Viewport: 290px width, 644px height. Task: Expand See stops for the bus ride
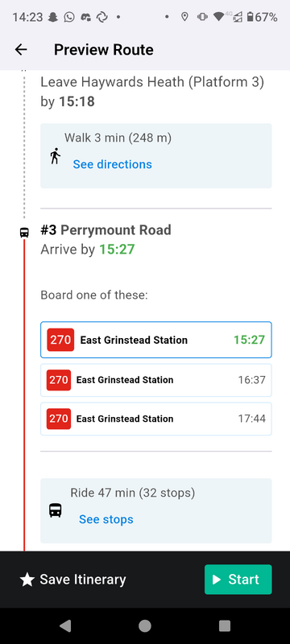(106, 519)
